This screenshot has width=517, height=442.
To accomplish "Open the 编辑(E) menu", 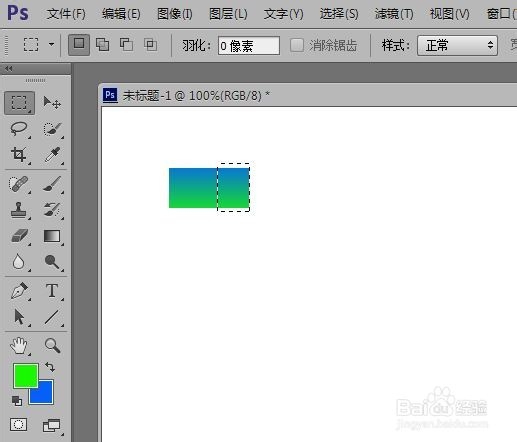I will coord(121,14).
